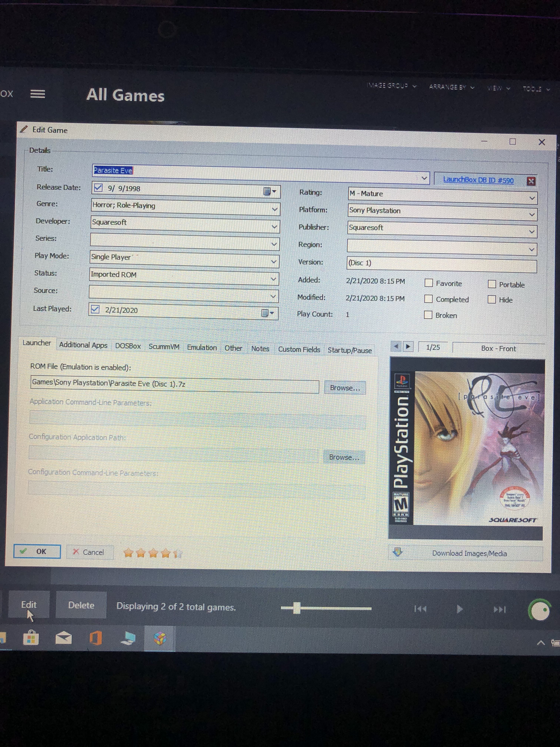Screen dimensions: 560x747
Task: Click the Edit button in the bottom bar
Action: (29, 604)
